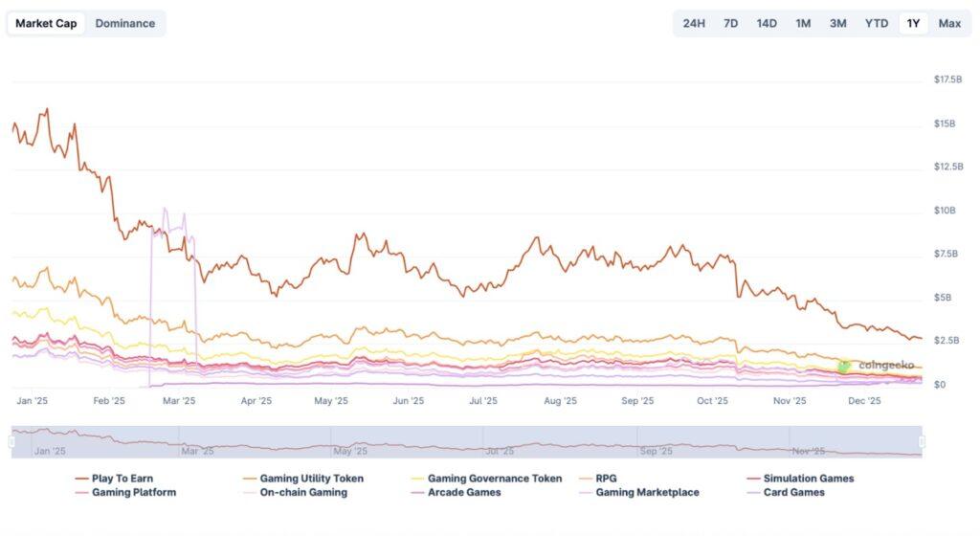Select the YTD range button

point(877,23)
